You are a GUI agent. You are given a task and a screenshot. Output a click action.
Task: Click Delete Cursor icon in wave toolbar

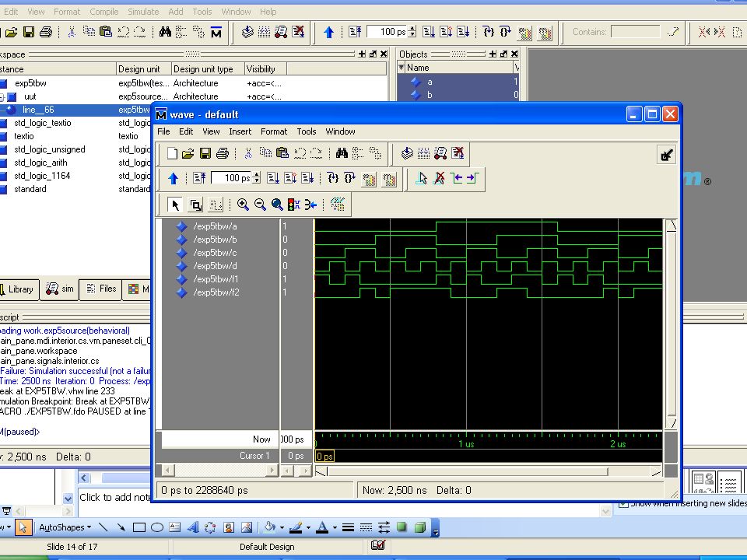pyautogui.click(x=439, y=179)
